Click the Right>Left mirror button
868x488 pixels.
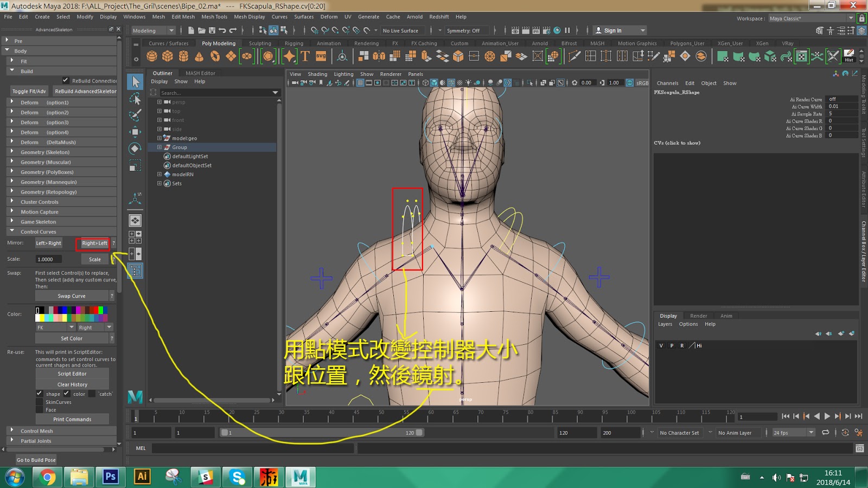(94, 243)
